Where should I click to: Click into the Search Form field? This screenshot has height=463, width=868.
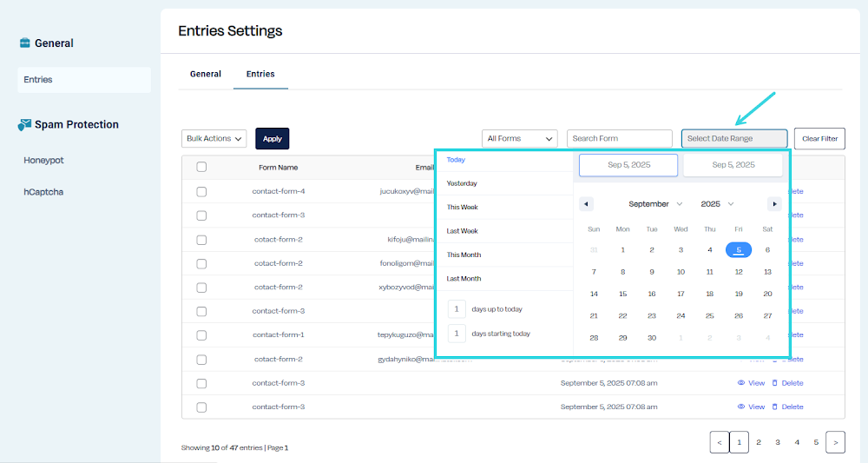tap(619, 138)
